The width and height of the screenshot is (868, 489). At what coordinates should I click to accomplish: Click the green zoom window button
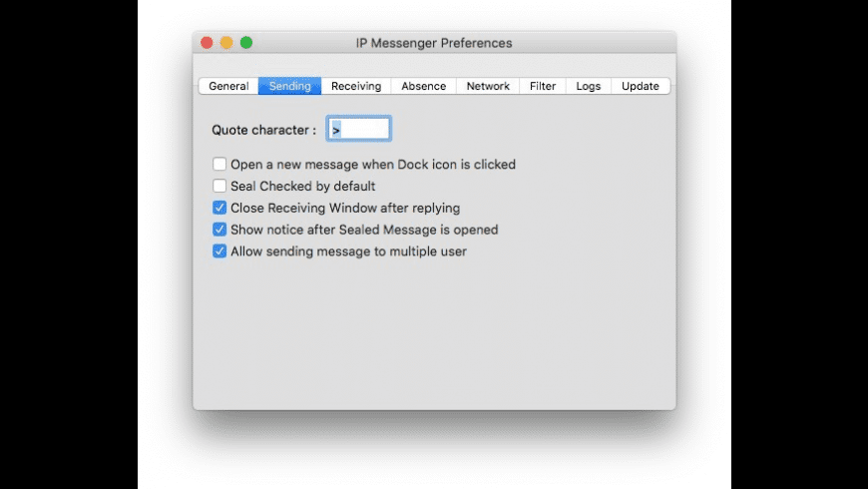pyautogui.click(x=246, y=43)
